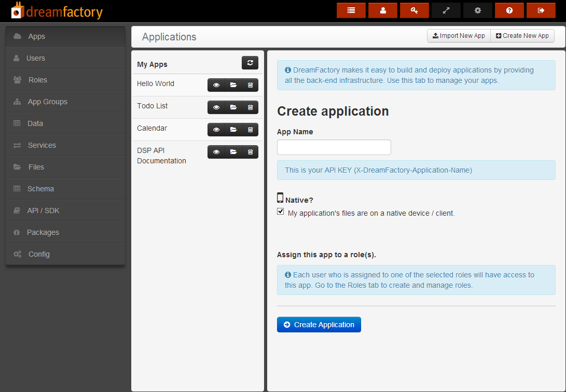
Task: Open the Todo List app's folder icon
Action: point(233,107)
